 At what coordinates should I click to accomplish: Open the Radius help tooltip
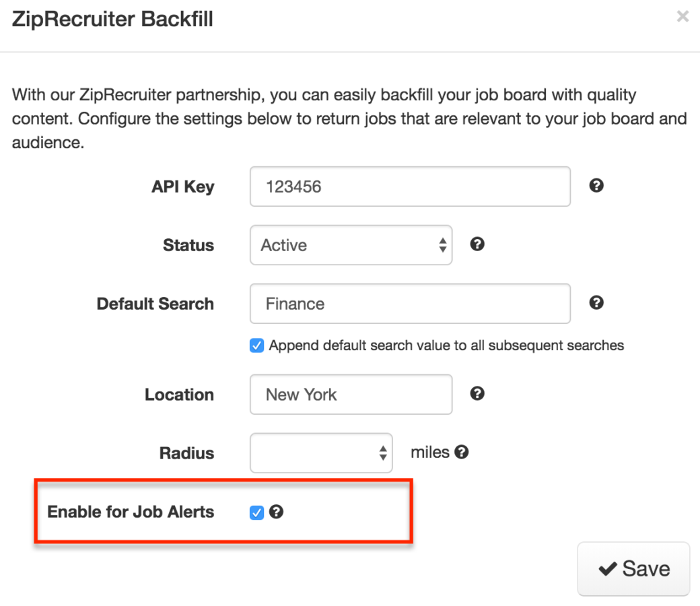click(463, 452)
